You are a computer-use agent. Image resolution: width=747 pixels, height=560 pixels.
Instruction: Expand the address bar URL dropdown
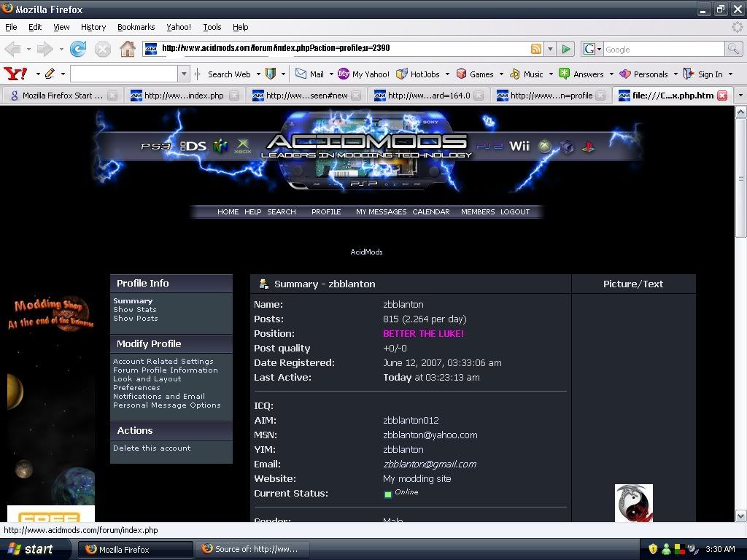click(x=550, y=49)
